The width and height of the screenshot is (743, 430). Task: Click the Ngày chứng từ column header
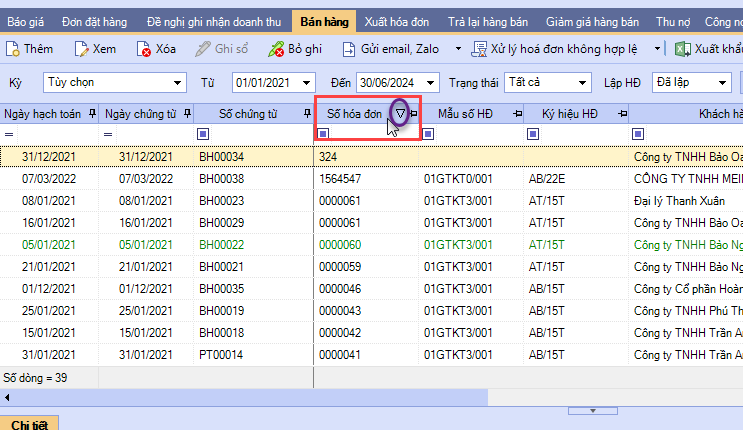(141, 114)
